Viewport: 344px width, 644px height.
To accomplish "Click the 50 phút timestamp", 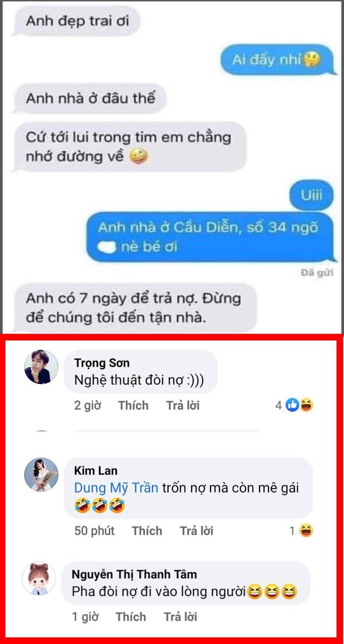I will tap(94, 531).
